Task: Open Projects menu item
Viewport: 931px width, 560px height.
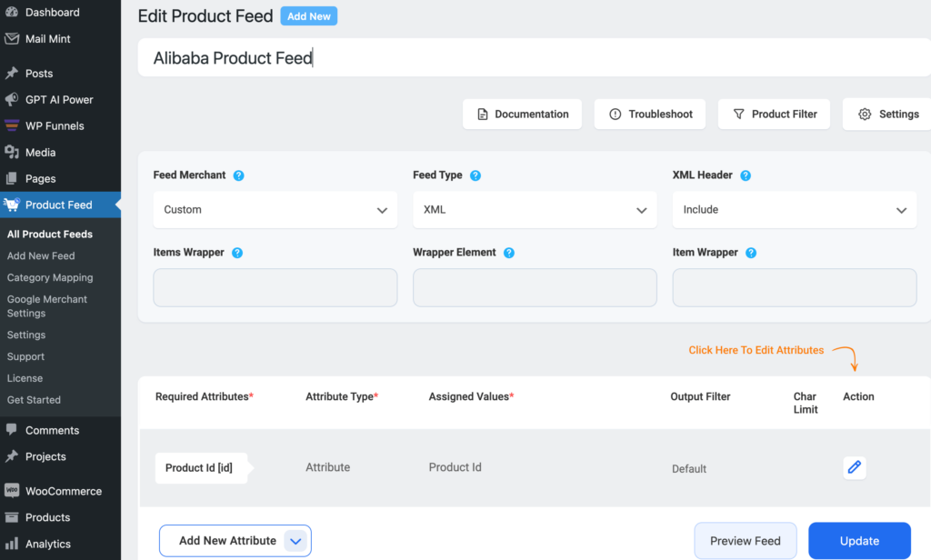Action: [x=45, y=456]
